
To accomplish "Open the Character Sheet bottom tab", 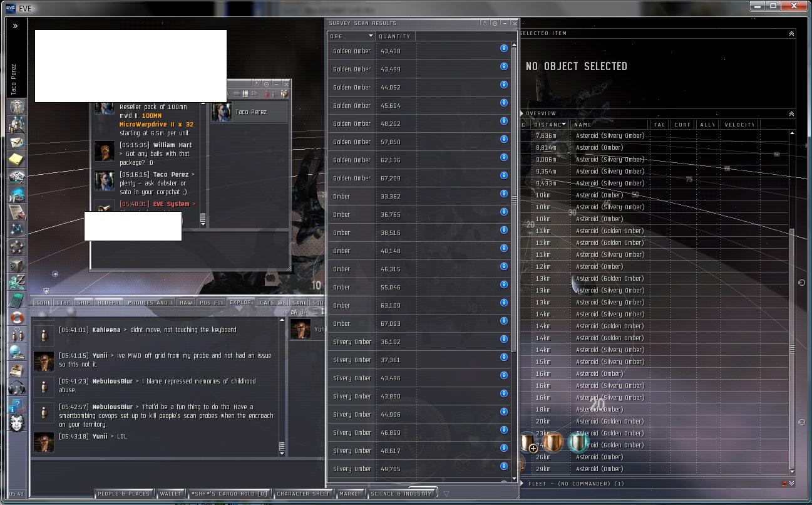I will 303,494.
